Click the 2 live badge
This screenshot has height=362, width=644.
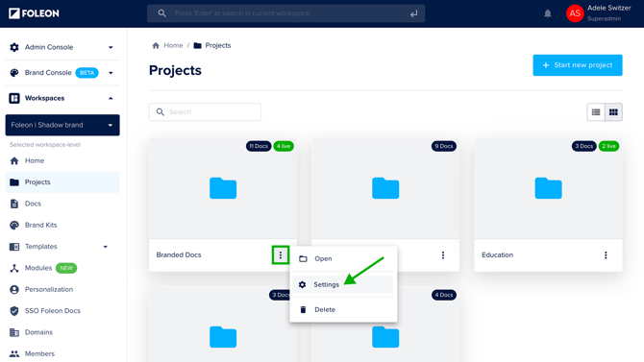pos(608,146)
